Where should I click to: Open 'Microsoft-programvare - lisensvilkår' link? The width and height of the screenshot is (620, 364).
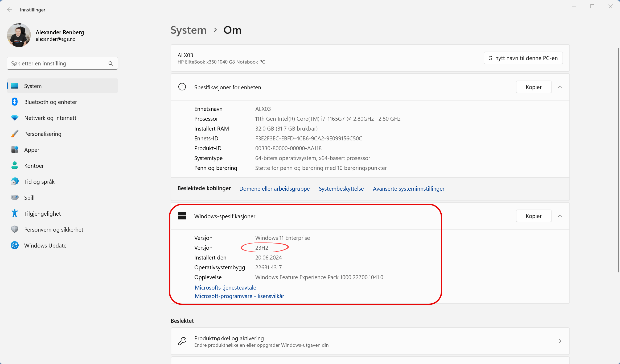coord(239,296)
